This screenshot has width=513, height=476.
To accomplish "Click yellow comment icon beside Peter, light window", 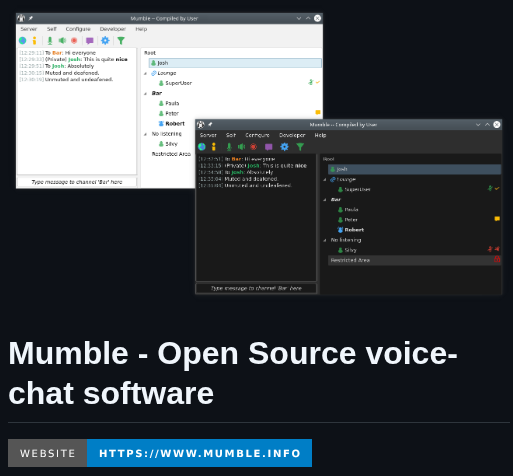I will [318, 113].
